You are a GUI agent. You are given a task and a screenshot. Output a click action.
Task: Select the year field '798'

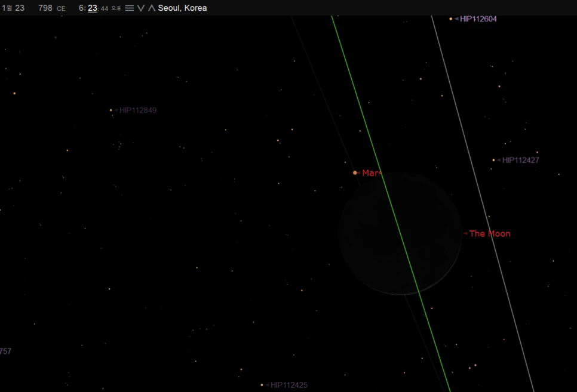45,8
